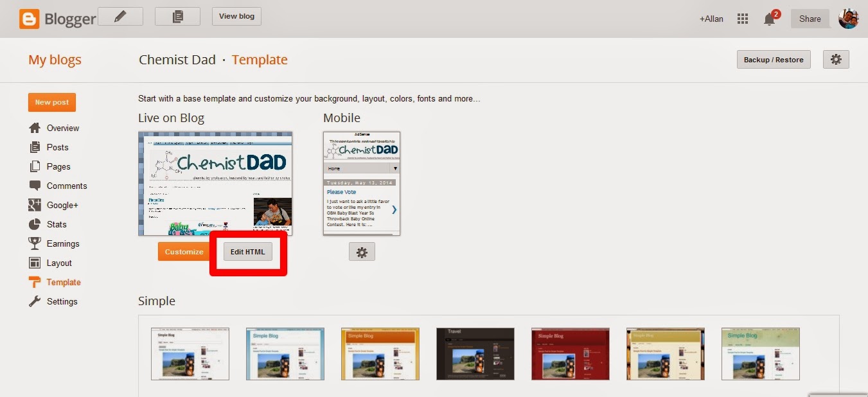Select the green Simple Blog template
The image size is (868, 397).
[x=761, y=354]
